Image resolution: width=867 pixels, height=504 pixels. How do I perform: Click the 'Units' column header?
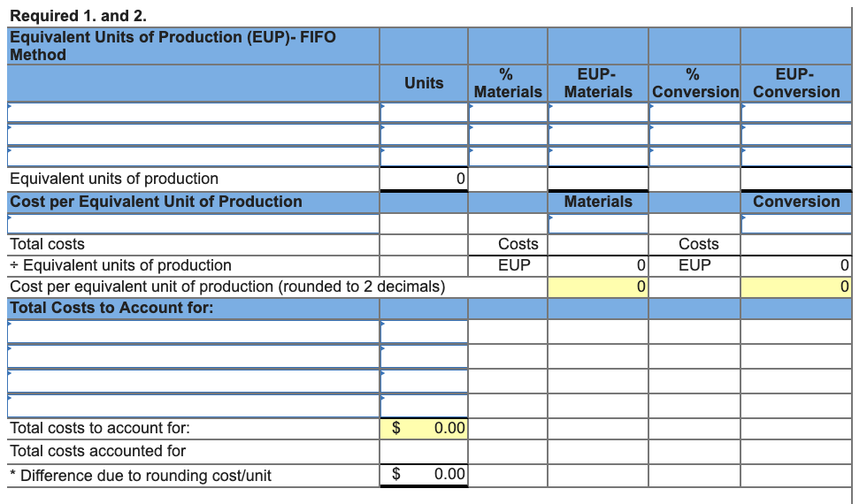[424, 83]
